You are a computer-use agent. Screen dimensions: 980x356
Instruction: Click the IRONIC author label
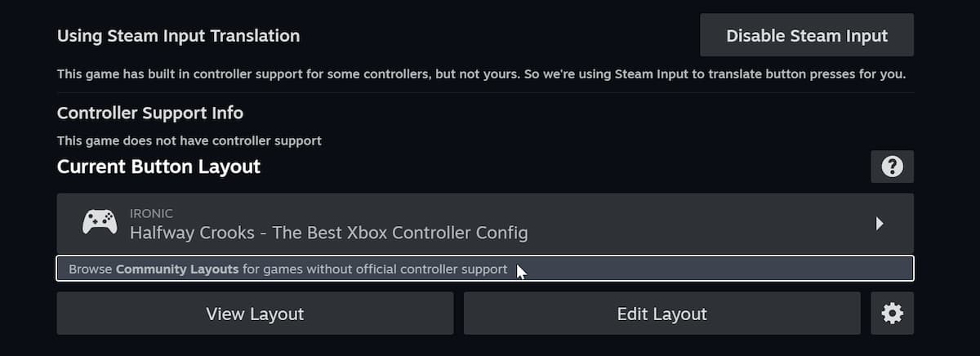[151, 213]
